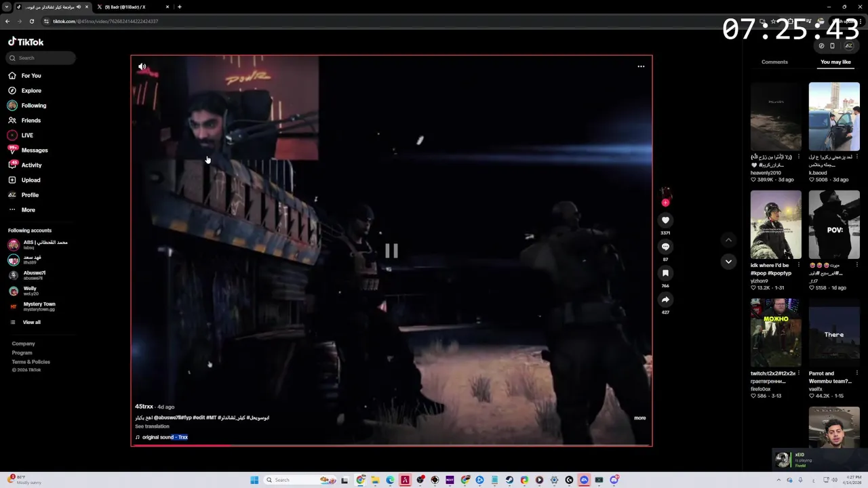The image size is (868, 488).
Task: Pause the video with the center pause button
Action: point(391,251)
